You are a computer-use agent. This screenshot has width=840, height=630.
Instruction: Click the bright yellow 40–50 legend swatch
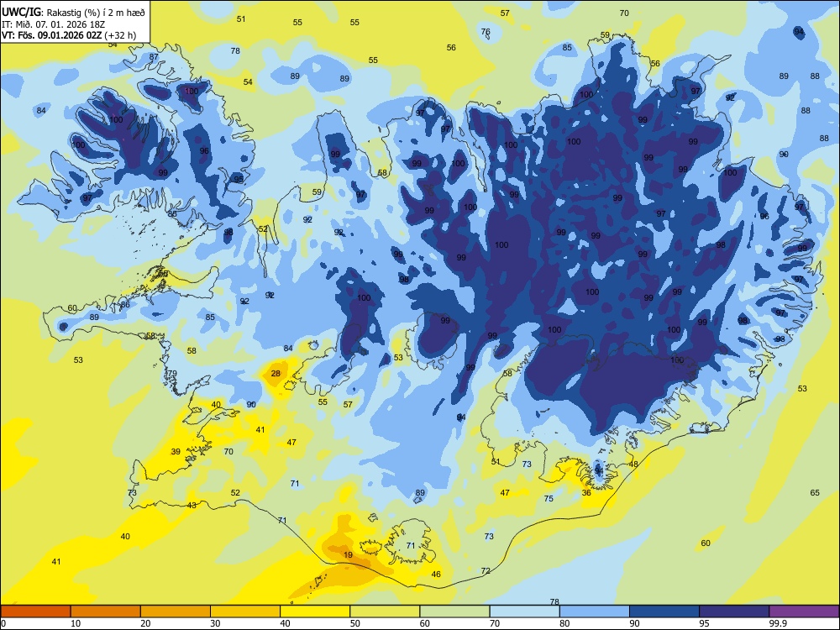tap(315, 612)
